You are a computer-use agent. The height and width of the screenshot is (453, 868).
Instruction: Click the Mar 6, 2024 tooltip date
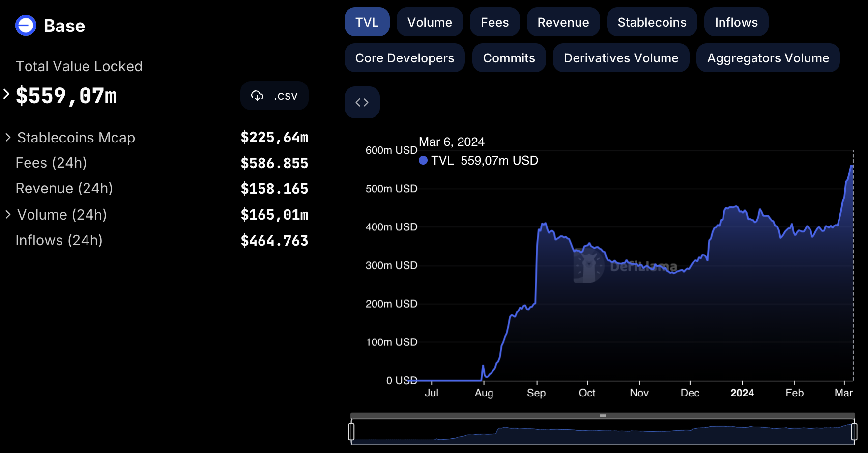[452, 142]
